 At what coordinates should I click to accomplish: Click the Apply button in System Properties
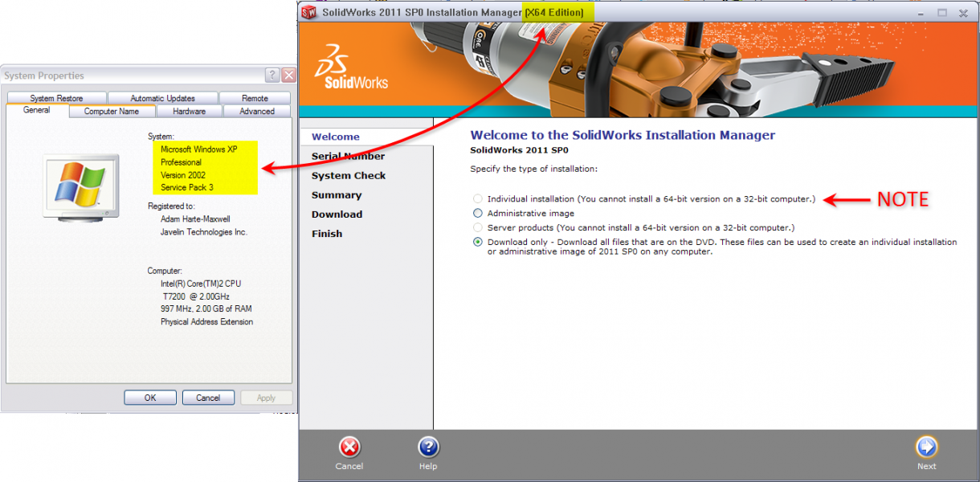(x=266, y=398)
